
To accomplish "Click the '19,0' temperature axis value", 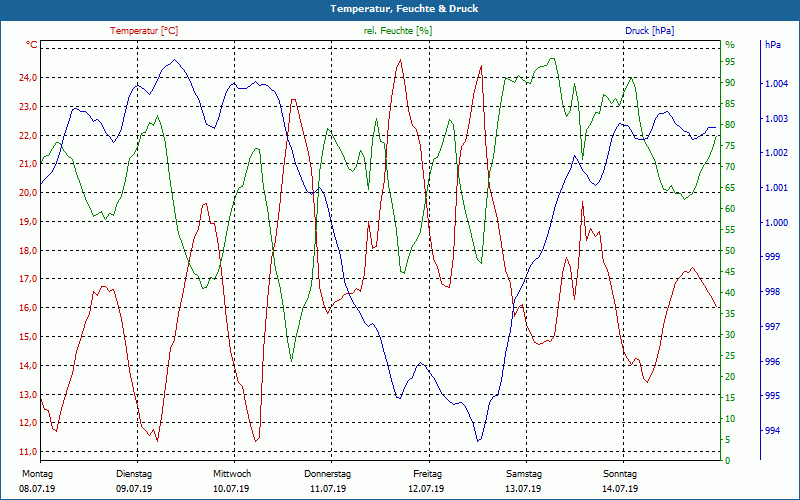I will [x=29, y=222].
